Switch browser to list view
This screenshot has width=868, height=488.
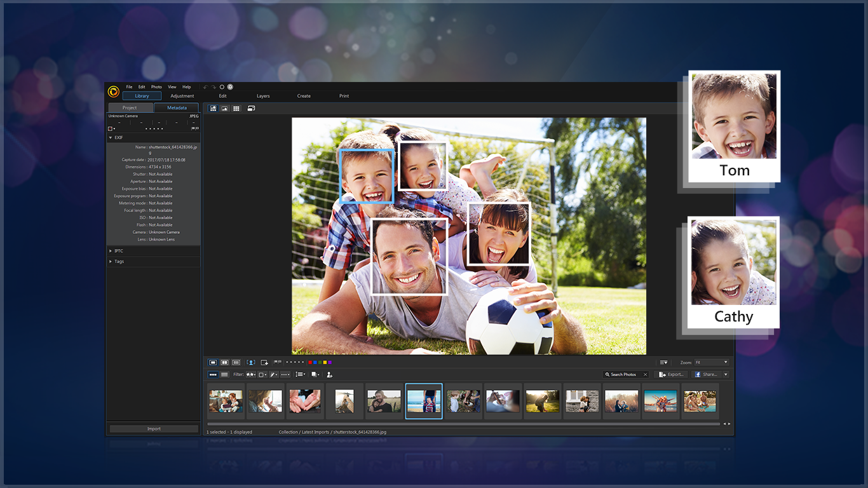point(224,374)
